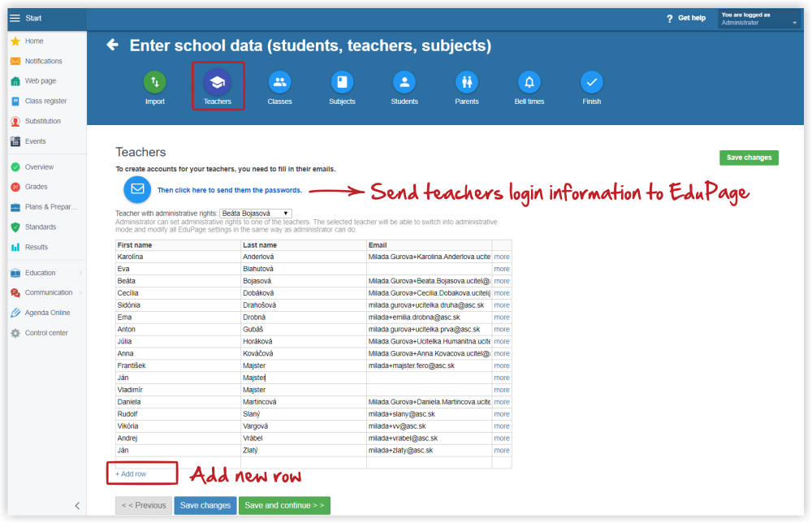Screen dimensions: 812x523
Task: Click 'more' link for Eva Blahutová
Action: [502, 269]
